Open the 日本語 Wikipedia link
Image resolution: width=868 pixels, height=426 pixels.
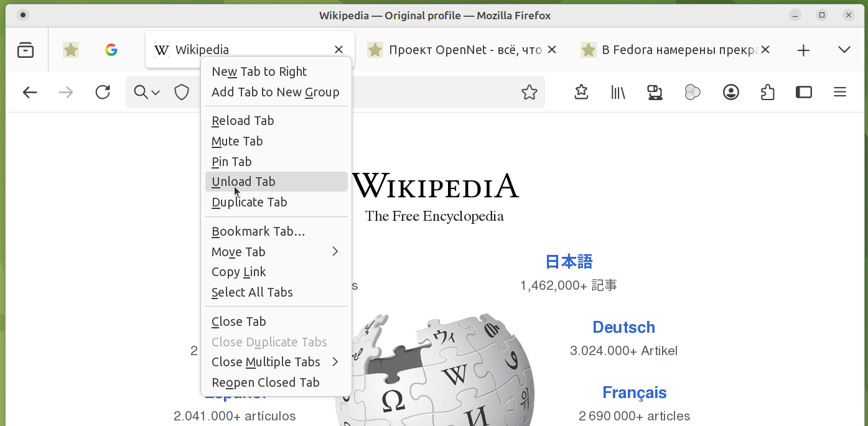(569, 262)
